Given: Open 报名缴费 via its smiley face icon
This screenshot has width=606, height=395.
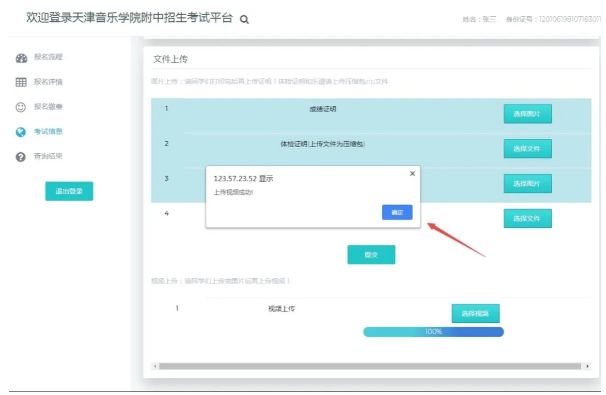Looking at the screenshot, I should click(x=20, y=107).
